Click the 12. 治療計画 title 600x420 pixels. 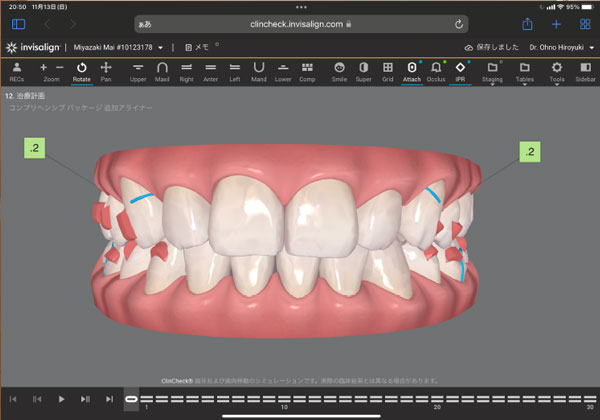25,96
